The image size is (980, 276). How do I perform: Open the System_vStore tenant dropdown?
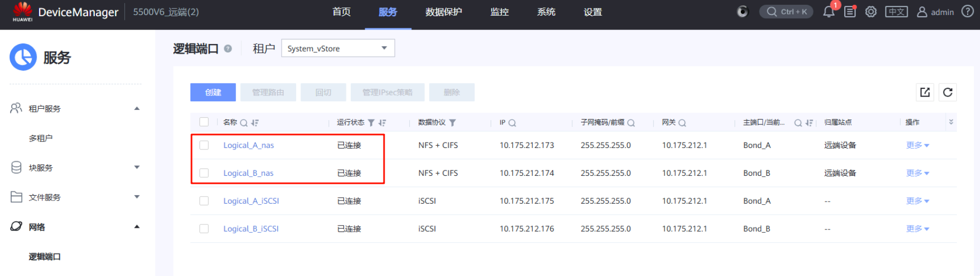[338, 48]
